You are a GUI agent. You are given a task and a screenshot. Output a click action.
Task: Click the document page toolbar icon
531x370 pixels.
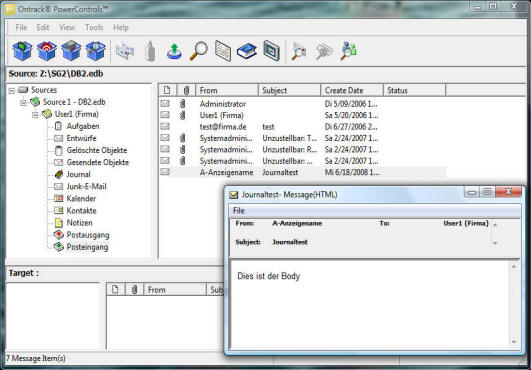pos(223,51)
